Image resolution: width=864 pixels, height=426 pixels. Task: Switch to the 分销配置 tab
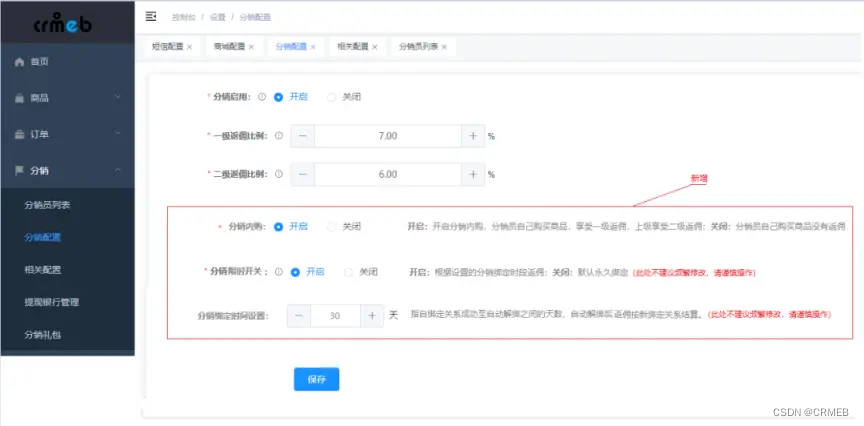[291, 47]
